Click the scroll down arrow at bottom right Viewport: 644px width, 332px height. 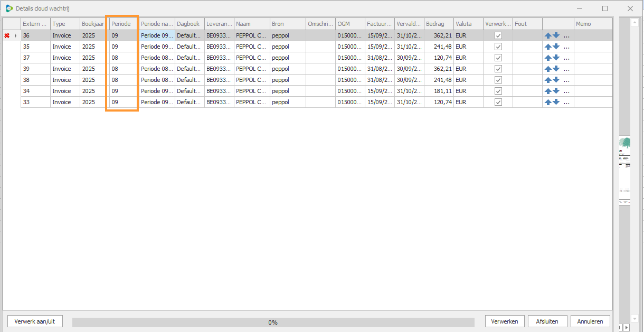pyautogui.click(x=634, y=318)
